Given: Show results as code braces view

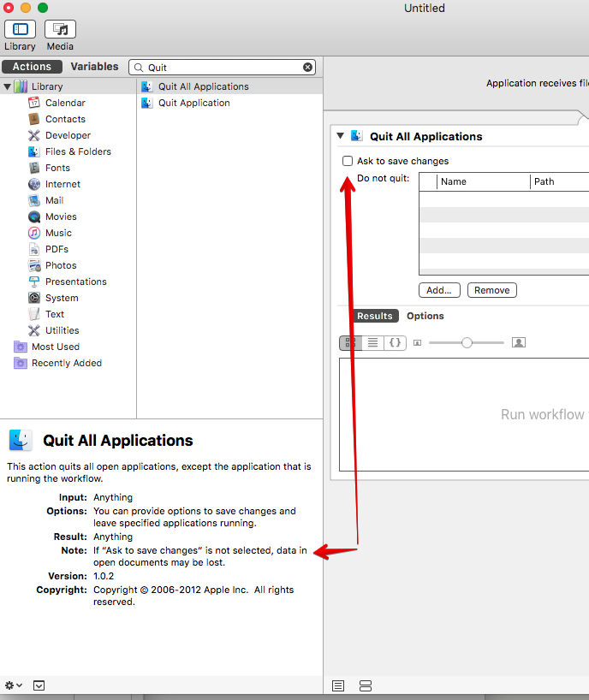Looking at the screenshot, I should 396,343.
